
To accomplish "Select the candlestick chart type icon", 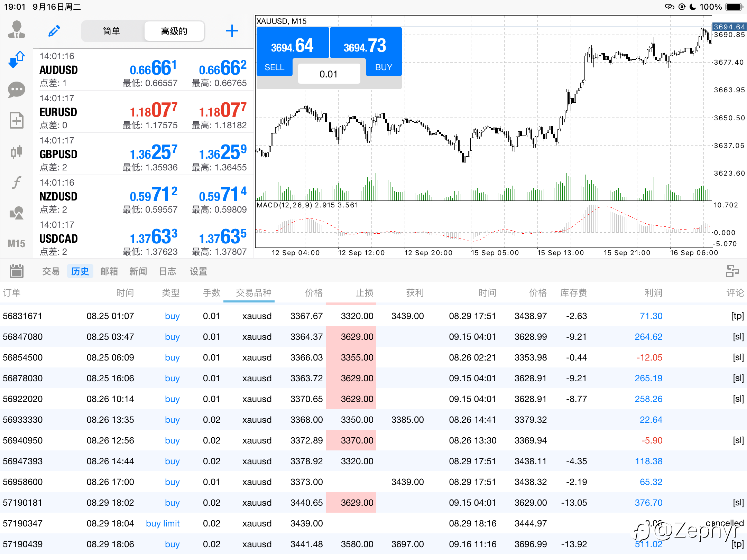I will tap(16, 151).
